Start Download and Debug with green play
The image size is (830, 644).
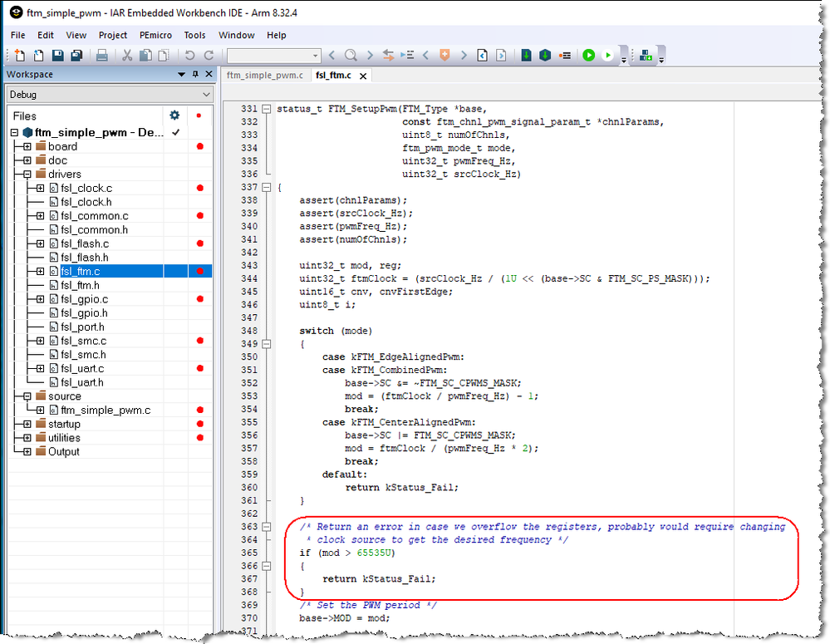click(x=588, y=55)
